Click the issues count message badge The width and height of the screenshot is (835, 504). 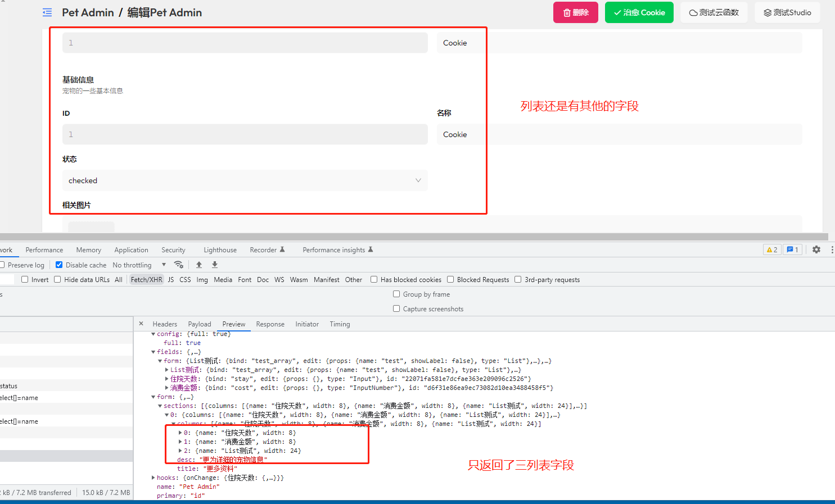pos(792,249)
